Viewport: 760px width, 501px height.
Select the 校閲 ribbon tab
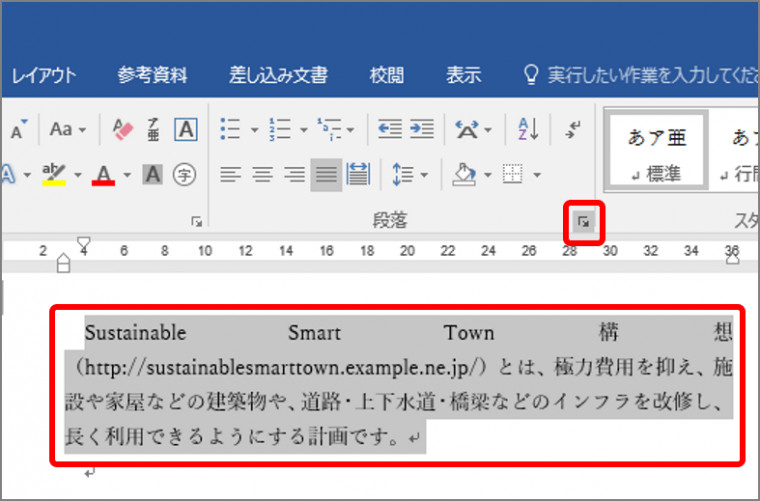(x=386, y=76)
